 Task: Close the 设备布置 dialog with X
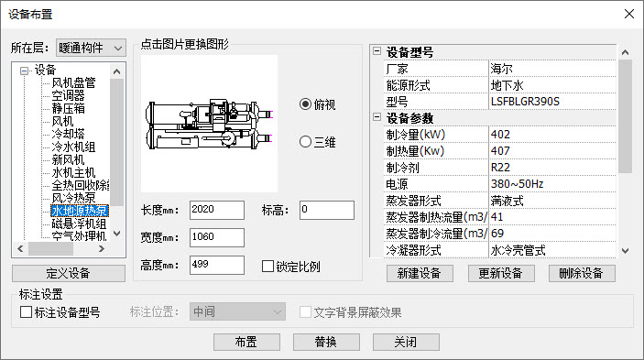point(628,14)
